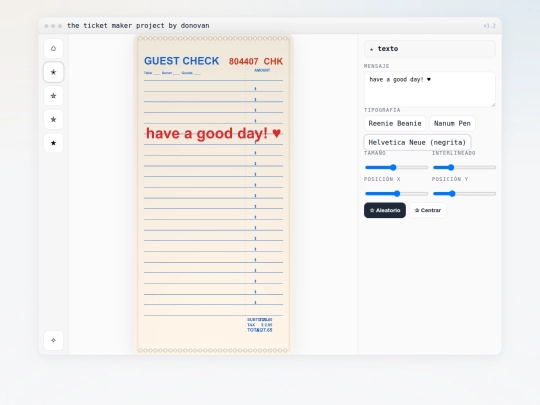Image resolution: width=540 pixels, height=405 pixels.
Task: Click the four-point sparkle icon at sidebar bottom
Action: (53, 340)
